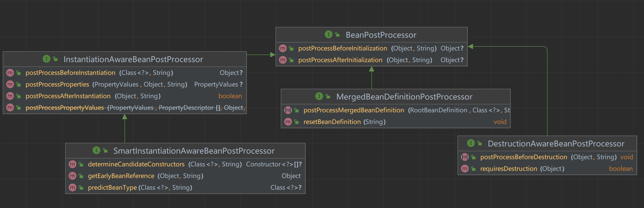
Task: Click the public visibility icon beside BeanPostProcessor title
Action: [337, 35]
